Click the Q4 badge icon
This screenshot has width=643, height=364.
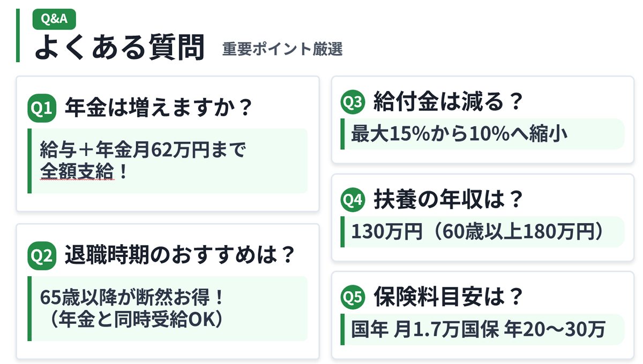(x=353, y=200)
